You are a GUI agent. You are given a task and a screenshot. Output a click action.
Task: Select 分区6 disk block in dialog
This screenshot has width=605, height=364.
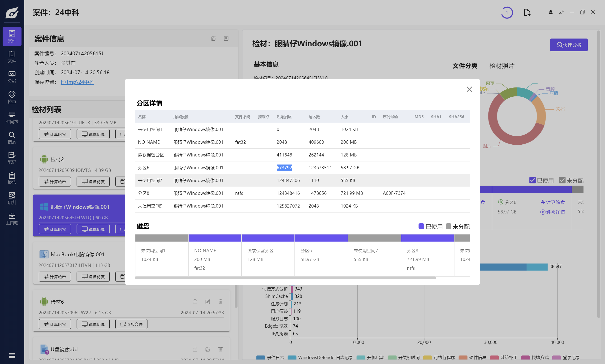click(321, 255)
